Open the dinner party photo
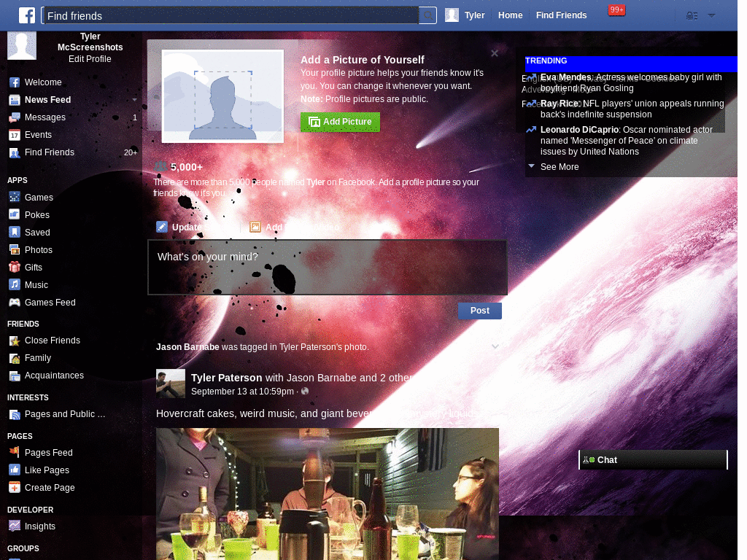Screen dimensions: 747x560 328,494
